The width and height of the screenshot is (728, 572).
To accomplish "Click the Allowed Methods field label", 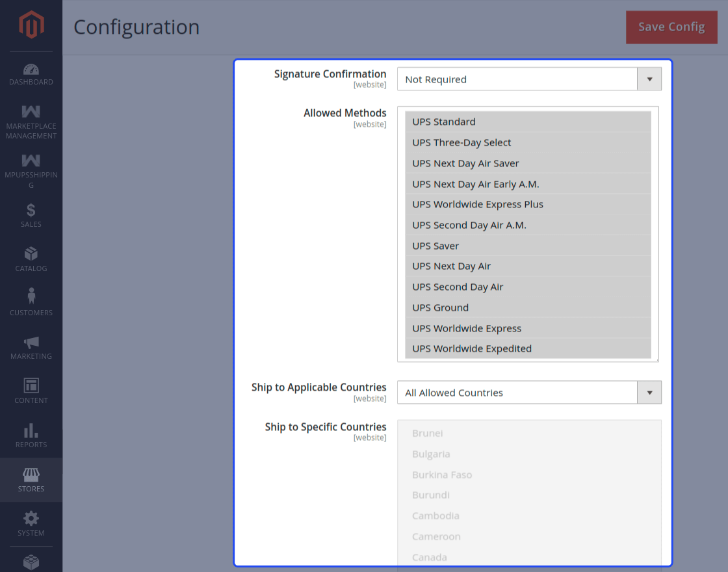I will [x=345, y=113].
